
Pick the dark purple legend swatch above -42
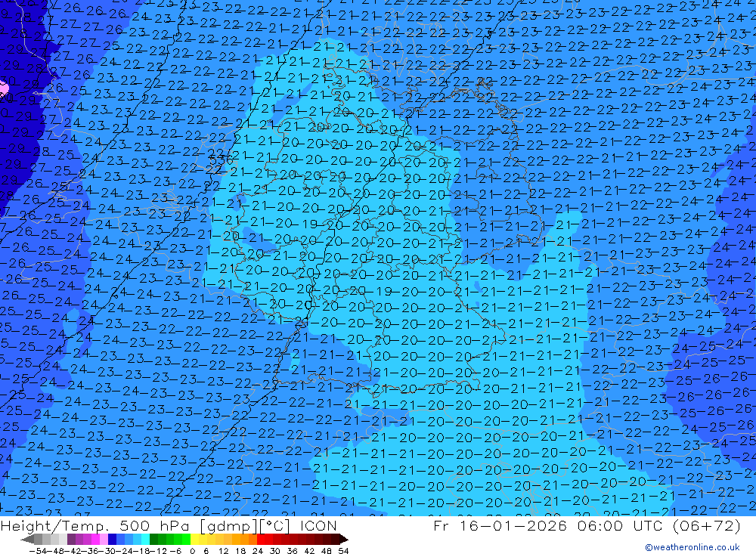71,540
